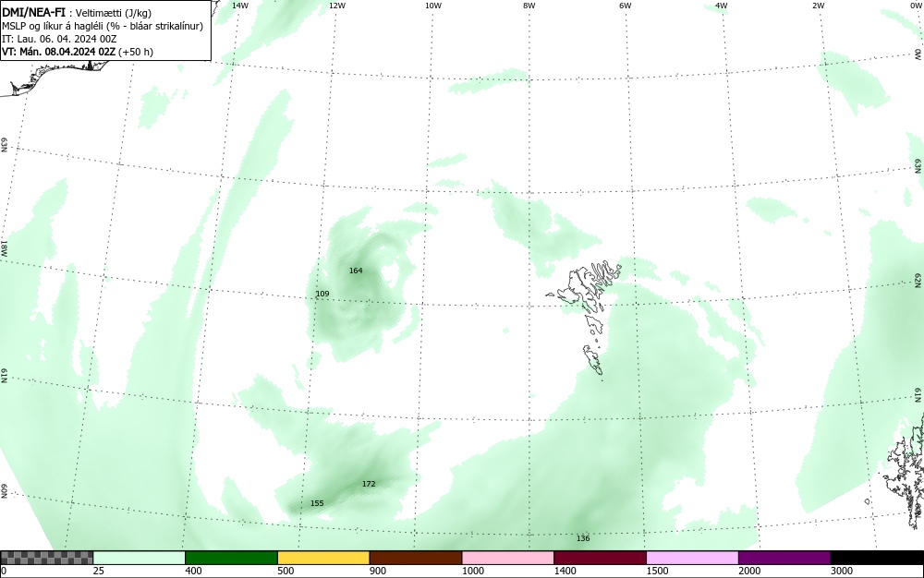Screen dimensions: 924x578
Task: Click the pink 1000–1400 legend swatch
Action: 508,558
